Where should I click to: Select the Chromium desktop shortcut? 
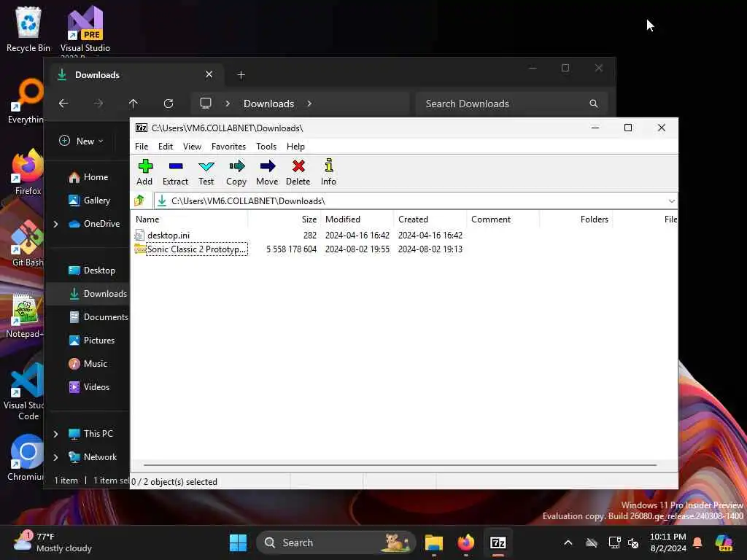pos(26,458)
